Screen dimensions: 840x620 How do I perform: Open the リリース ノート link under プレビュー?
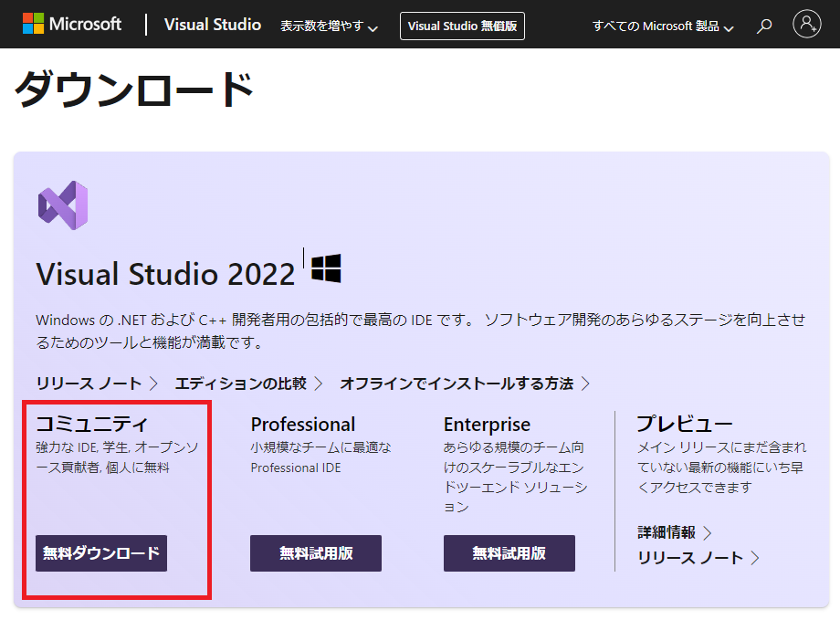tap(698, 558)
